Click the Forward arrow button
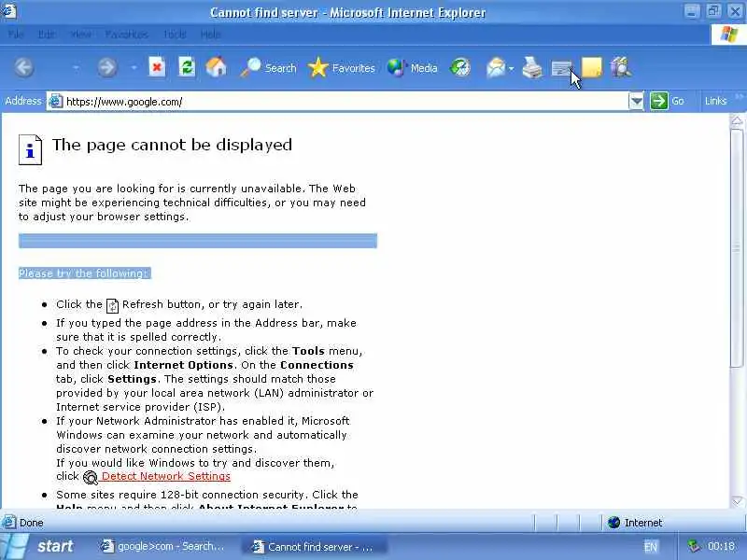Viewport: 747px width, 560px height. coord(107,67)
